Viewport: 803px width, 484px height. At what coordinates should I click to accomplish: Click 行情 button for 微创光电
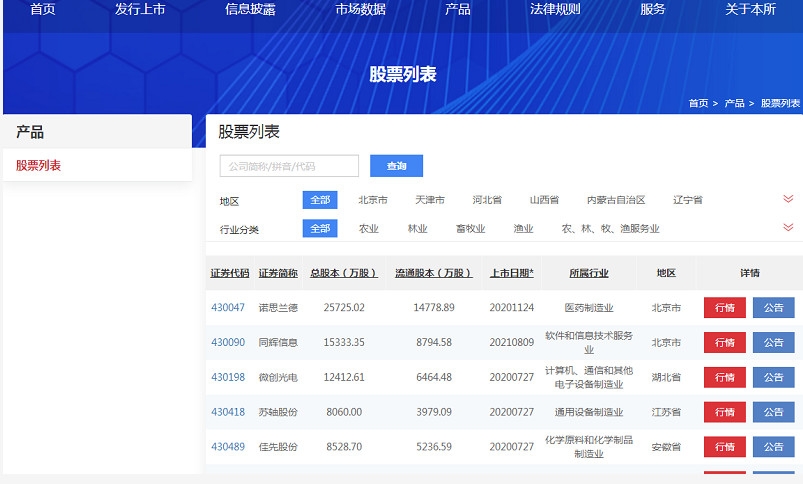725,377
